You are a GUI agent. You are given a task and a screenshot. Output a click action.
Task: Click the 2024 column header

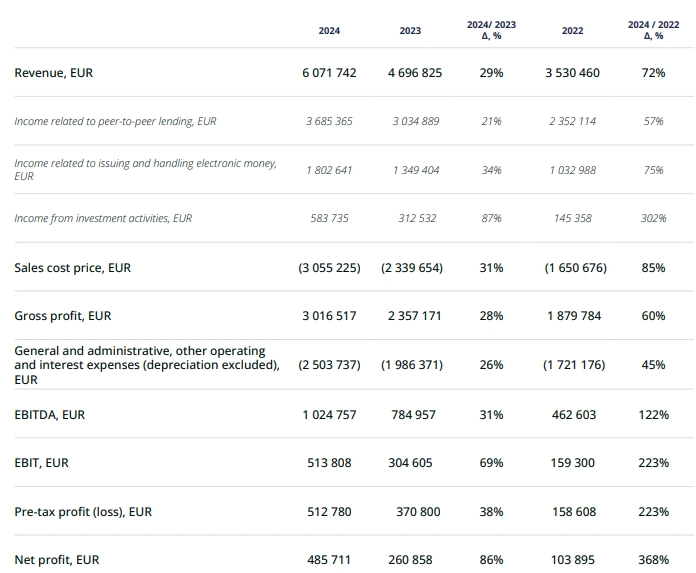coord(329,31)
